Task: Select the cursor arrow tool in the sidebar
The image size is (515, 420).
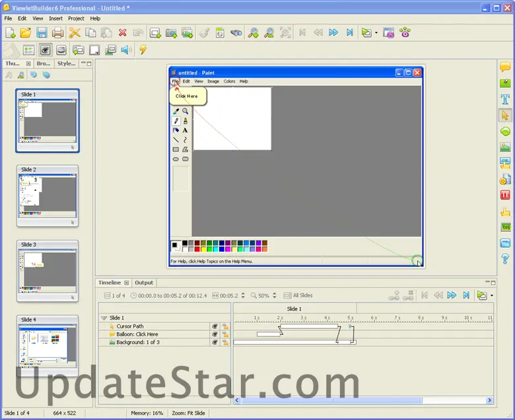Action: click(505, 116)
